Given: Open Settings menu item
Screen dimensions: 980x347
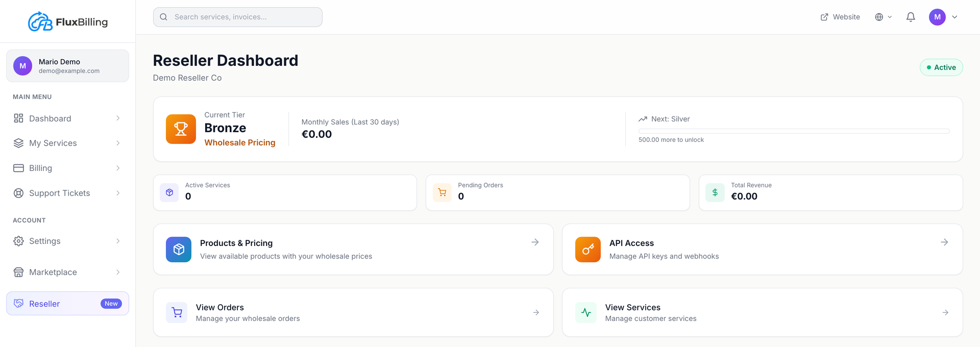Looking at the screenshot, I should pyautogui.click(x=67, y=241).
